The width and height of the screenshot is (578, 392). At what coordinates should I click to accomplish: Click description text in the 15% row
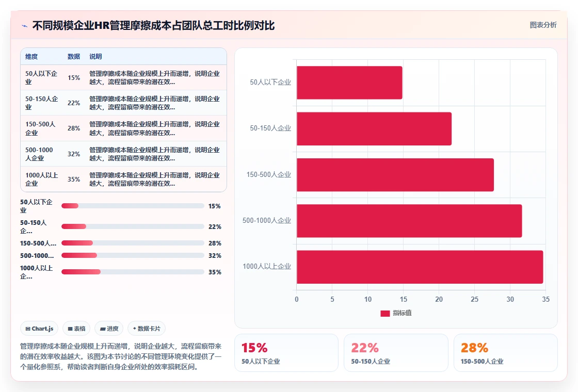[x=154, y=78]
